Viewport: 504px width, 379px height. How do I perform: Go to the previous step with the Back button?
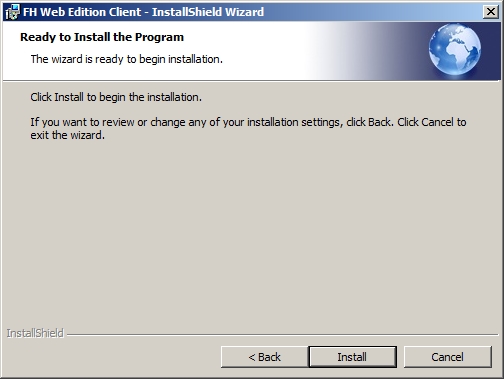click(264, 357)
